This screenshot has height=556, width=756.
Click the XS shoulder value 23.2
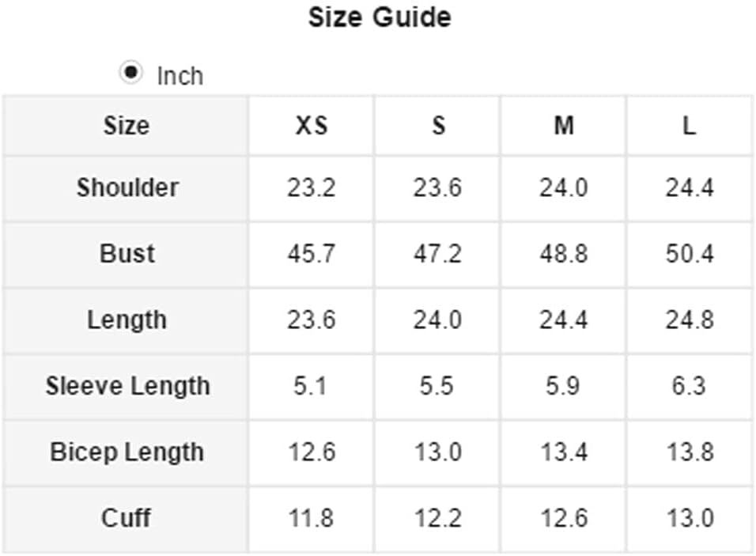pos(311,188)
